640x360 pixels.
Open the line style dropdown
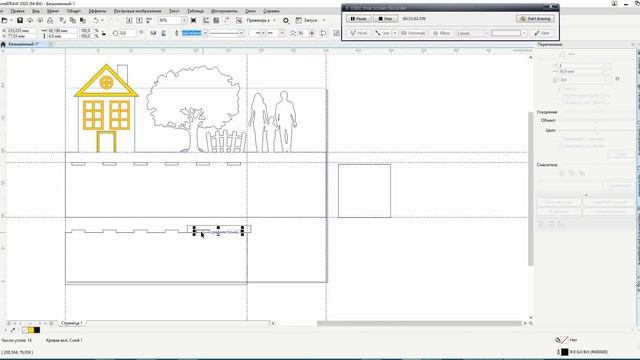tap(241, 33)
